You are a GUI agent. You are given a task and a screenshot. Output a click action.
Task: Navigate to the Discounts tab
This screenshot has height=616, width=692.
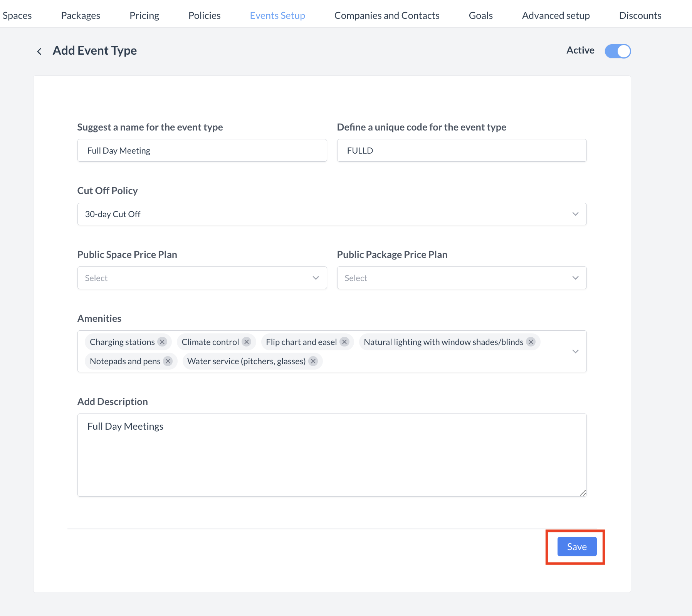coord(640,15)
